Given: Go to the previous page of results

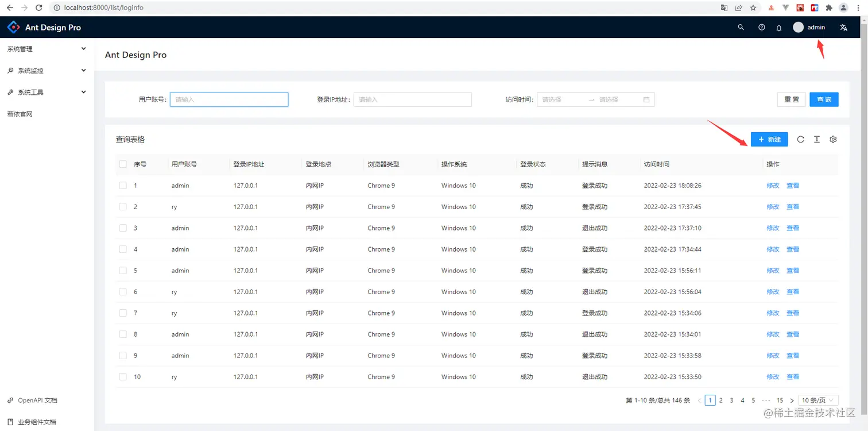Looking at the screenshot, I should coord(699,401).
